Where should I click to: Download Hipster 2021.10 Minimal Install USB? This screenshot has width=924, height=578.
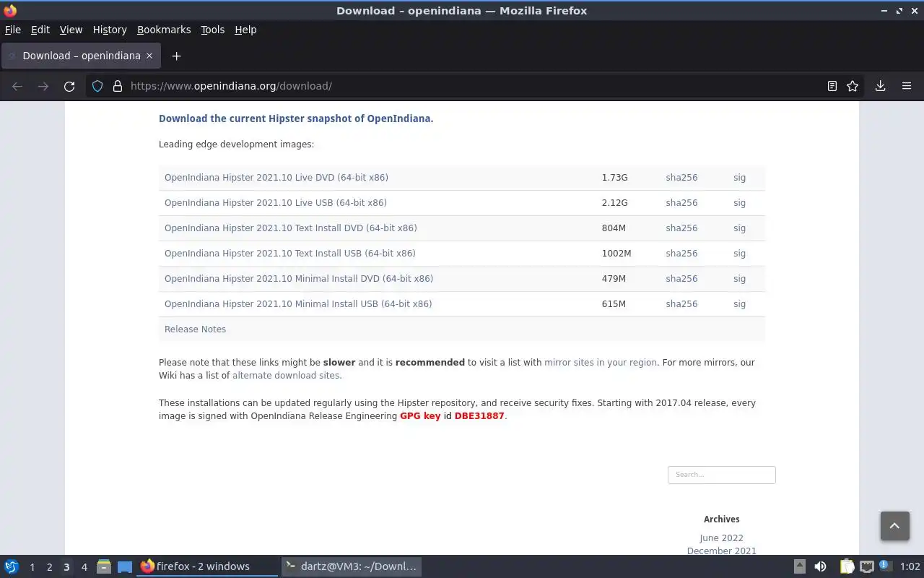[x=298, y=304]
